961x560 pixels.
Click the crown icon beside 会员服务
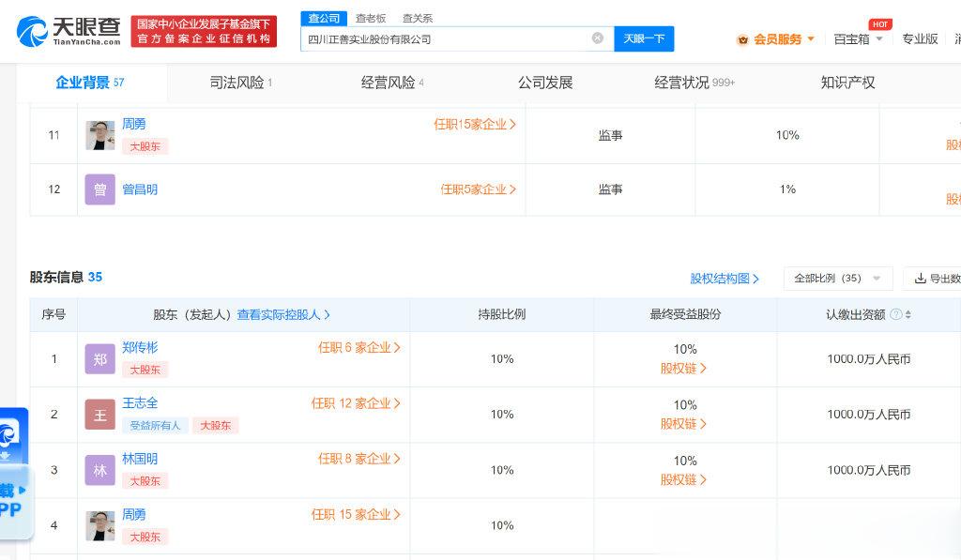point(743,39)
